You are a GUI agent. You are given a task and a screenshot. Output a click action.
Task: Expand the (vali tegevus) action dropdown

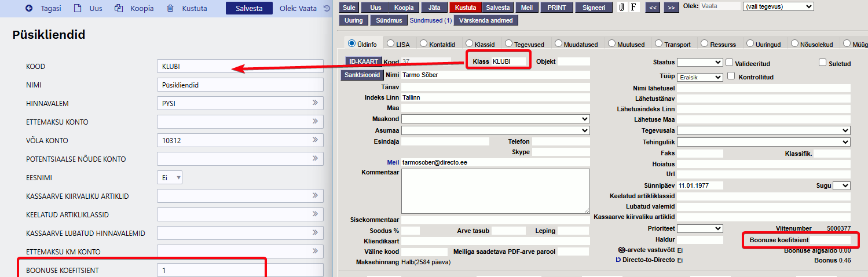coord(778,6)
